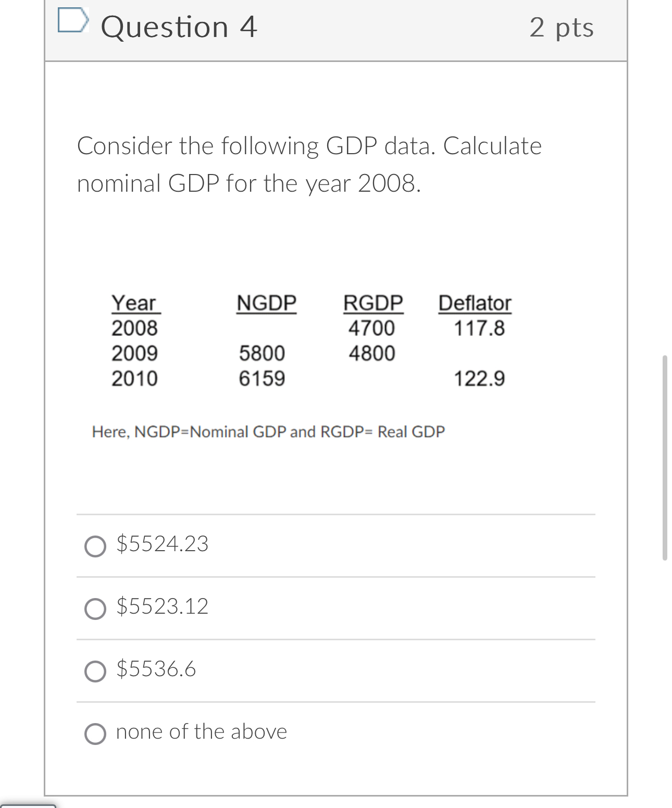Click the 'NGDP' column header
The image size is (672, 808).
[266, 304]
